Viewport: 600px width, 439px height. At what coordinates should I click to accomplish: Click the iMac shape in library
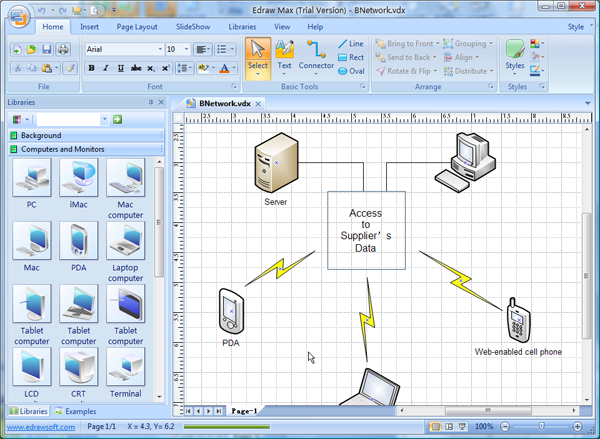tap(79, 184)
